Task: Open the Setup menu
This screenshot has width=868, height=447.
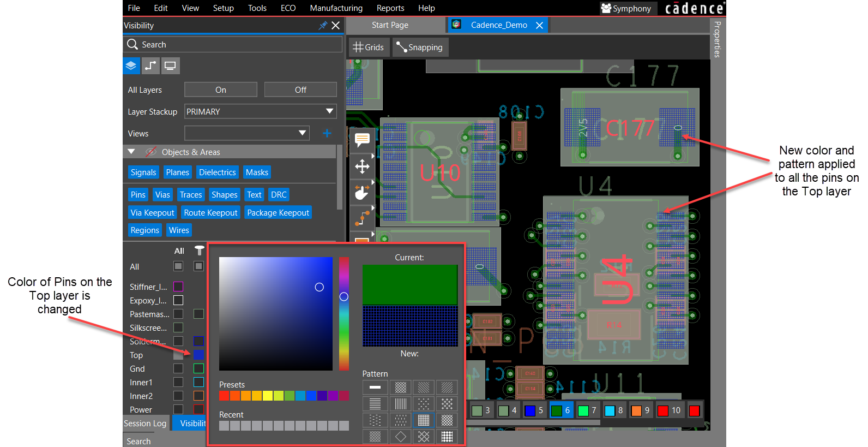Action: pyautogui.click(x=224, y=8)
